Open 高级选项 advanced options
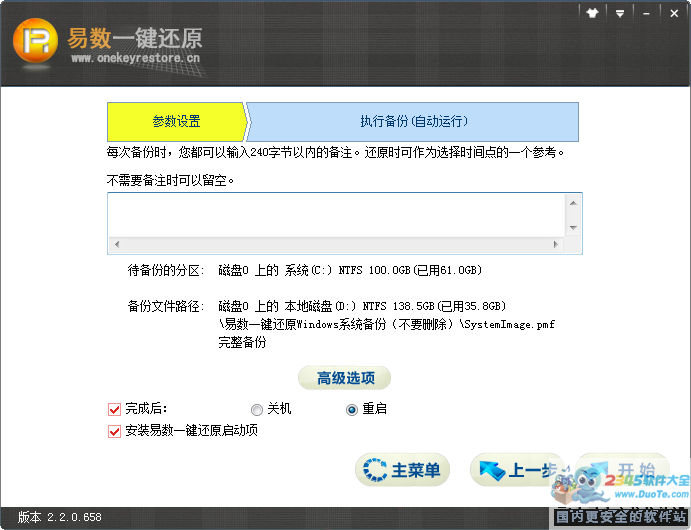Screen dimensions: 691x530 [345, 378]
